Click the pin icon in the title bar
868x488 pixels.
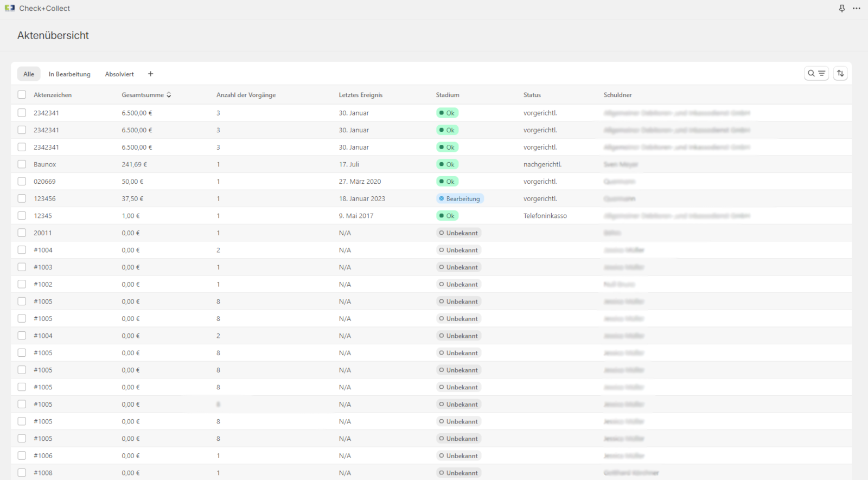tap(842, 8)
